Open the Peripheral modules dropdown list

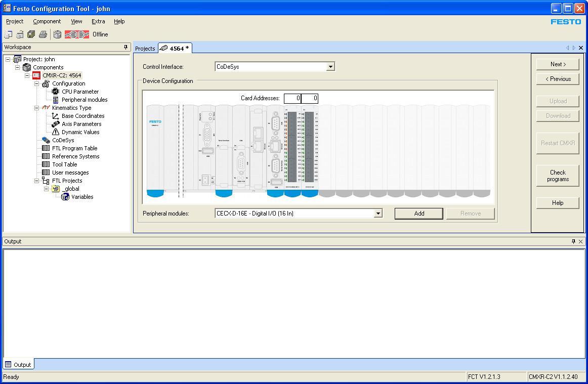point(378,213)
